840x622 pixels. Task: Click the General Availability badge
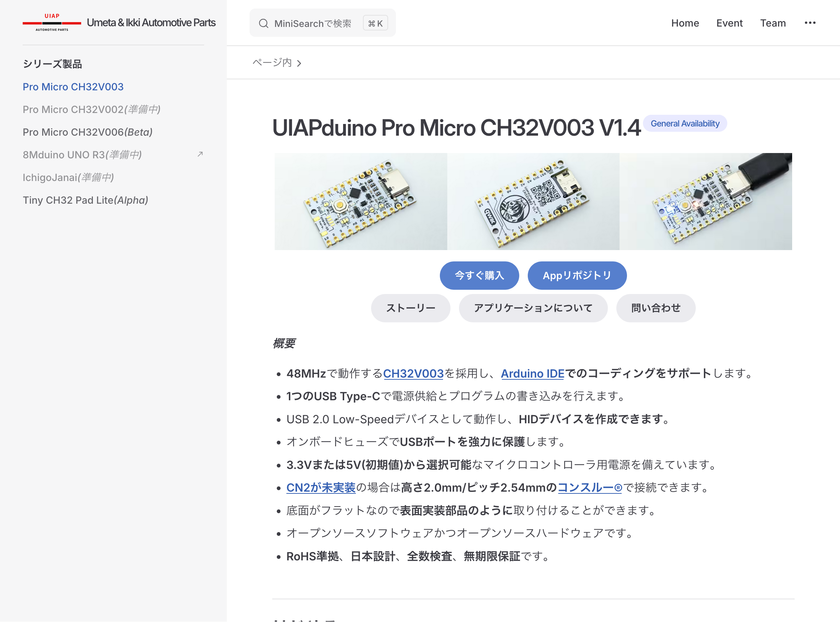[x=685, y=124]
